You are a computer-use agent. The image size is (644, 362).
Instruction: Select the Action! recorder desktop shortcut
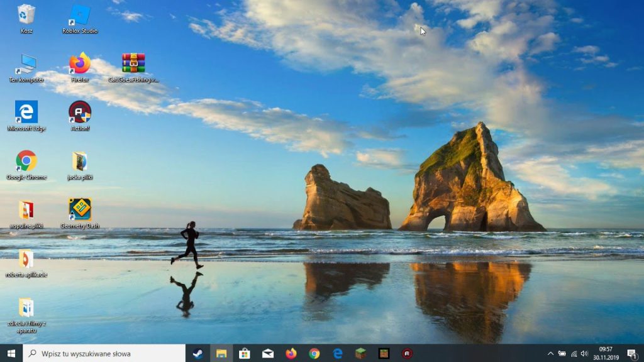point(80,112)
